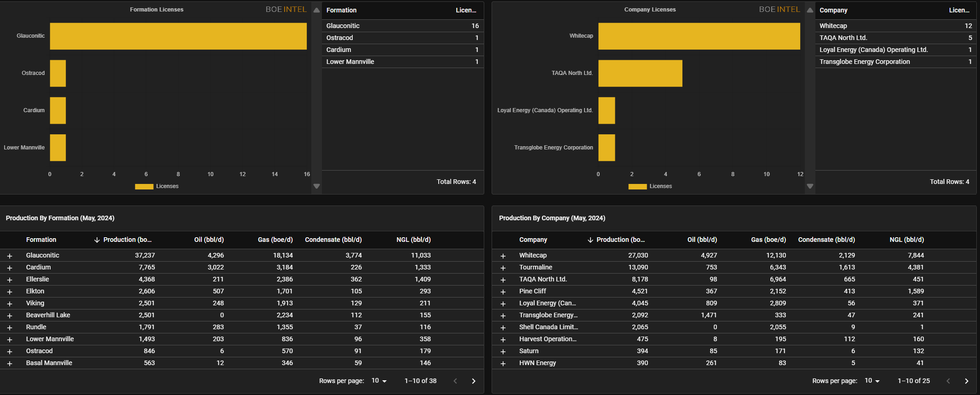Viewport: 980px width, 395px height.
Task: Select Whitecap row in company licenses list
Action: coord(896,26)
